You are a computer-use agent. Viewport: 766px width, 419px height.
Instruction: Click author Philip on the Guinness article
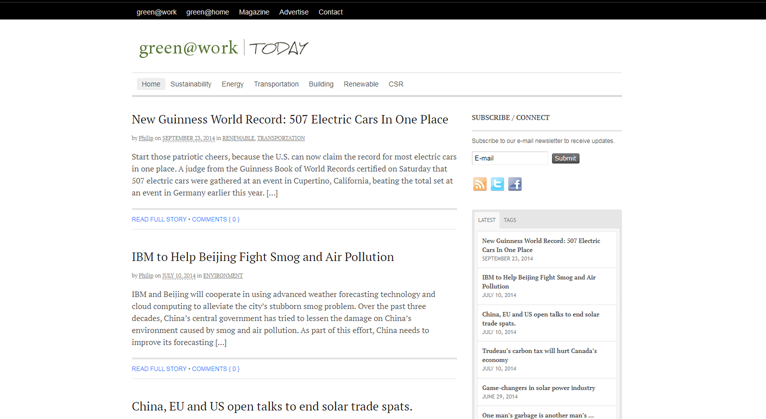[146, 138]
